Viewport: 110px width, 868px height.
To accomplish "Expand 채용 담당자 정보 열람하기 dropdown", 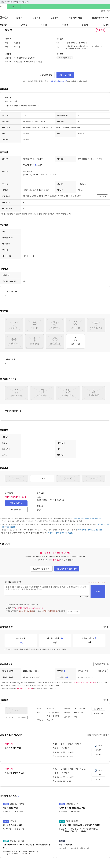I will (x=67, y=569).
